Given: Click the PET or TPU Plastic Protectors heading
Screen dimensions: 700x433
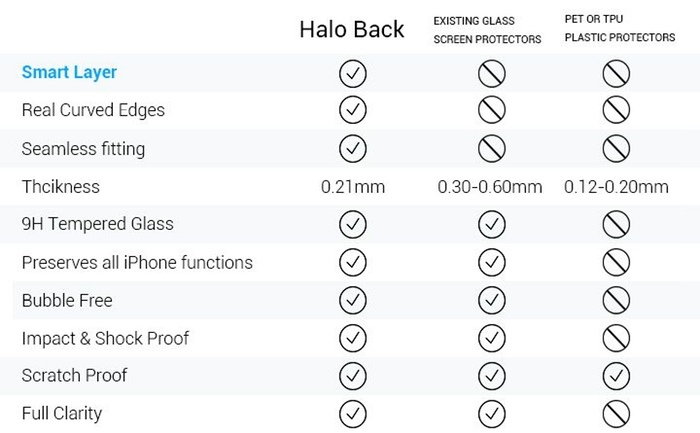Looking at the screenshot, I should 620,28.
